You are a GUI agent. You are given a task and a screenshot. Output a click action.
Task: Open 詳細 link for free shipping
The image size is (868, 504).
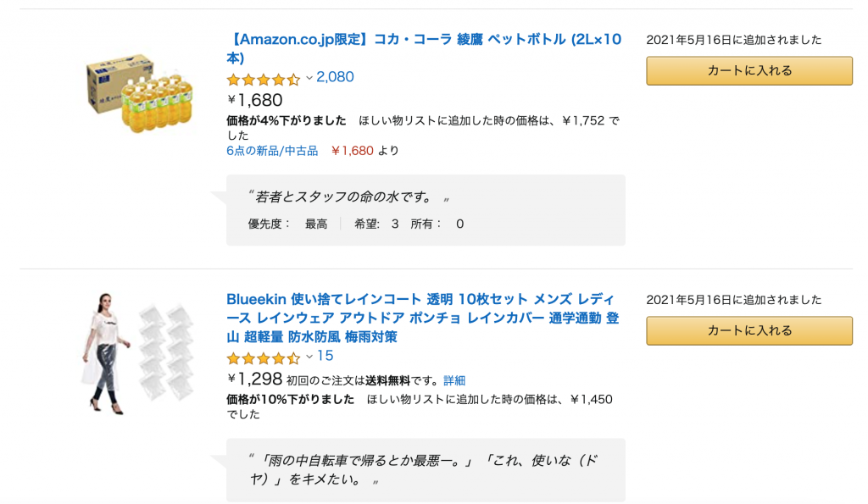[x=454, y=380]
